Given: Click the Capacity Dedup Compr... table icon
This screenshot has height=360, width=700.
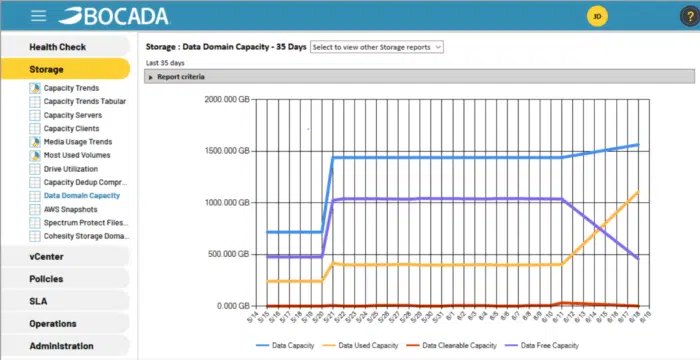Looking at the screenshot, I should click(x=35, y=182).
